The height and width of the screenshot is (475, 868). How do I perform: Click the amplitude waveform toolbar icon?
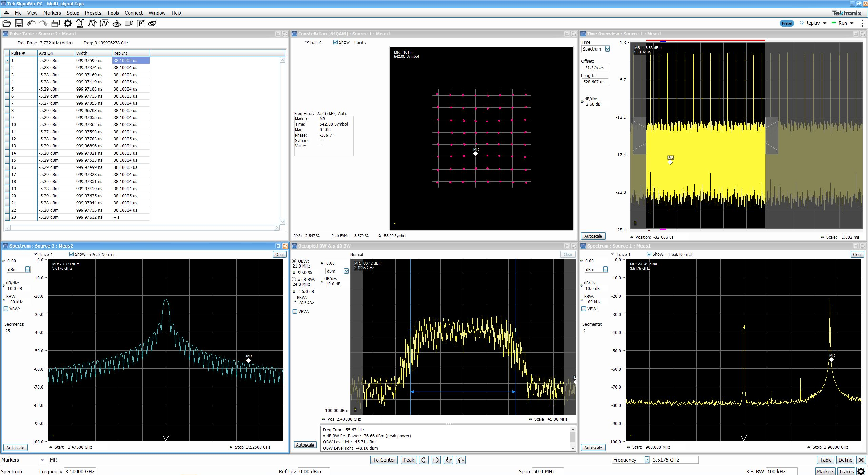pyautogui.click(x=104, y=23)
